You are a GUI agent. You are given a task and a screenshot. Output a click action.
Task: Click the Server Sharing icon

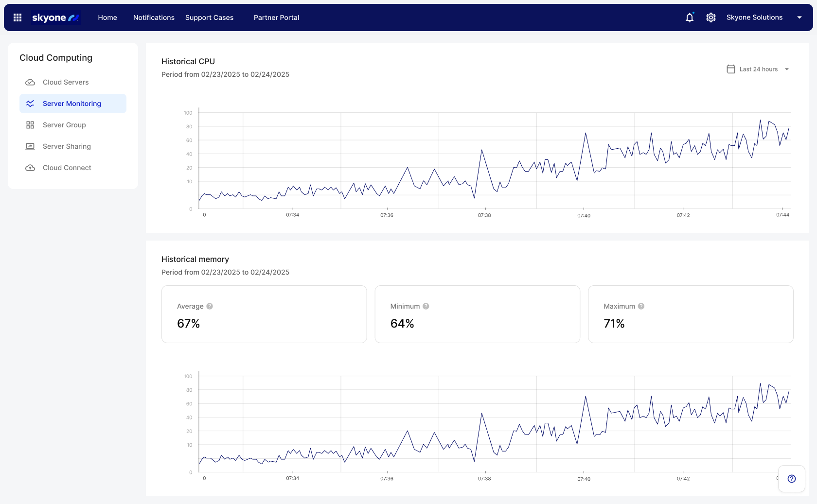(30, 146)
